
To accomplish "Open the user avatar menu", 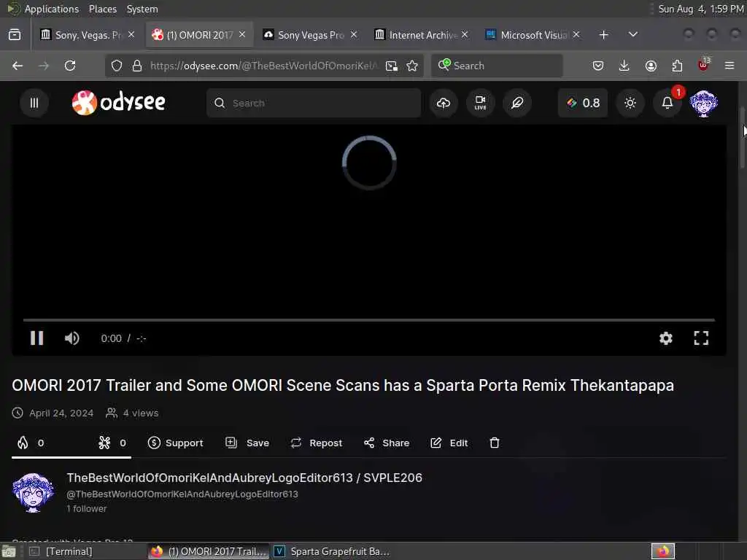I will pyautogui.click(x=704, y=103).
